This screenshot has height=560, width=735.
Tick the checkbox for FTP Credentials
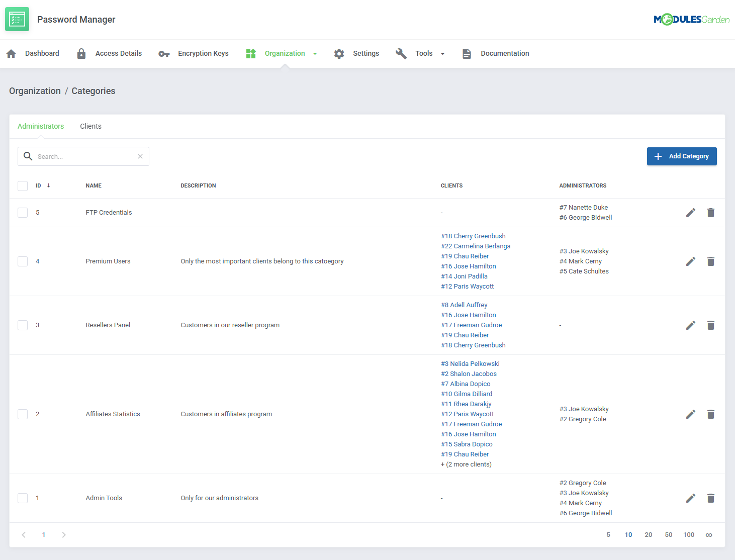tap(23, 213)
